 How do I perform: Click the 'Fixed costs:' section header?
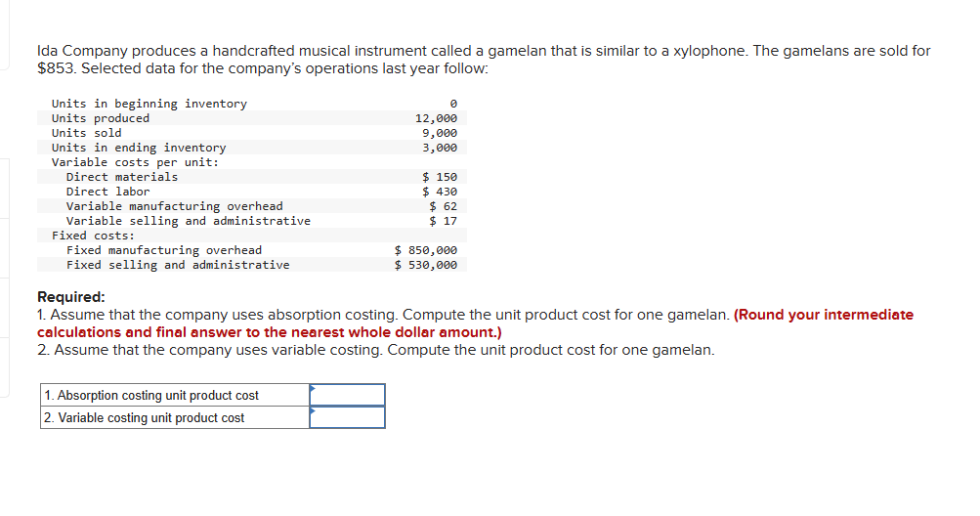[x=93, y=236]
